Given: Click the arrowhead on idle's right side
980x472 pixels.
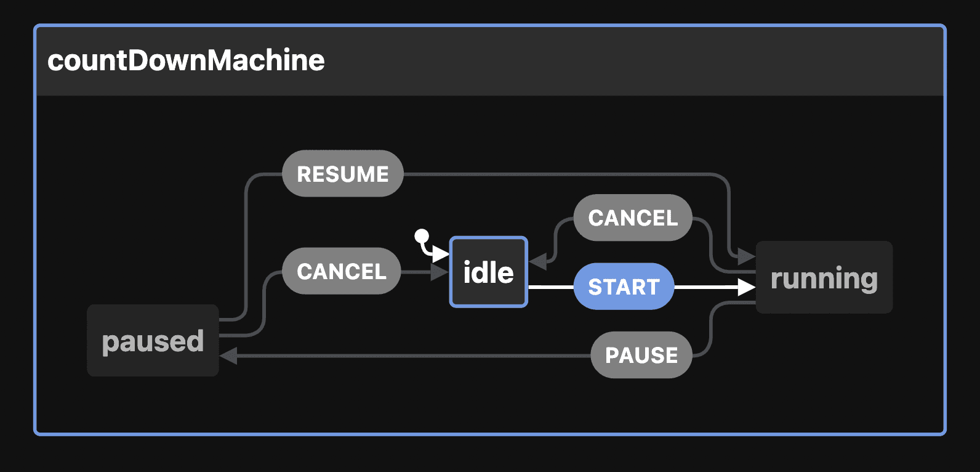Looking at the screenshot, I should pyautogui.click(x=538, y=261).
